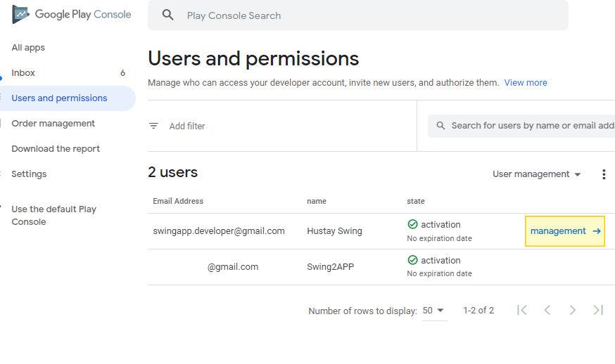
Task: Open the User management dropdown
Action: tap(537, 174)
